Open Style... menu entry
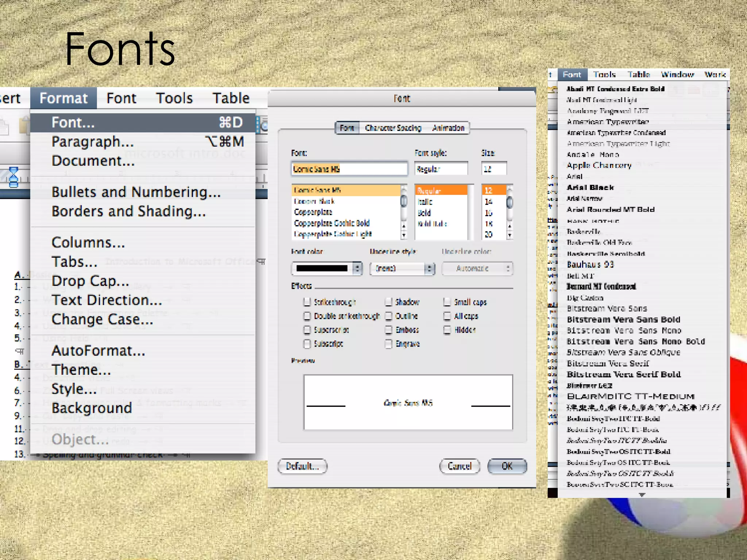The height and width of the screenshot is (560, 747). [143, 389]
